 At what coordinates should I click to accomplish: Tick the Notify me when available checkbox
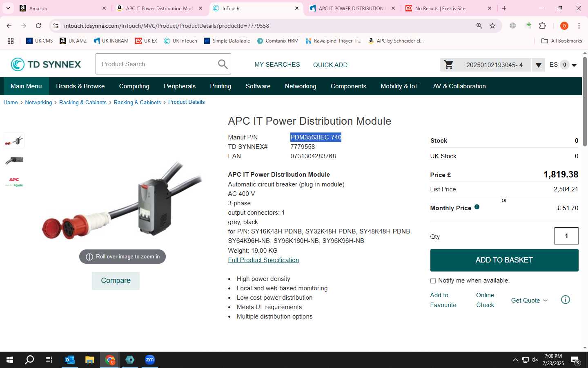(433, 280)
